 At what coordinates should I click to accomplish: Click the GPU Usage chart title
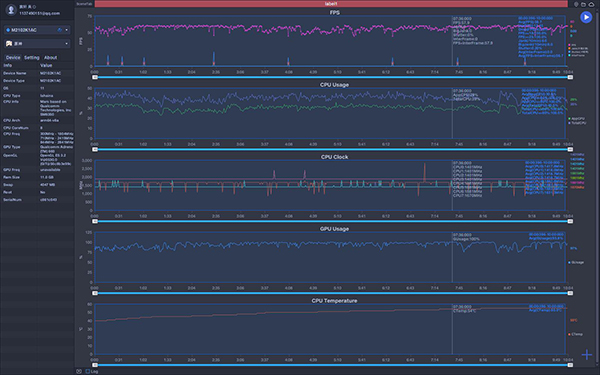tap(334, 229)
